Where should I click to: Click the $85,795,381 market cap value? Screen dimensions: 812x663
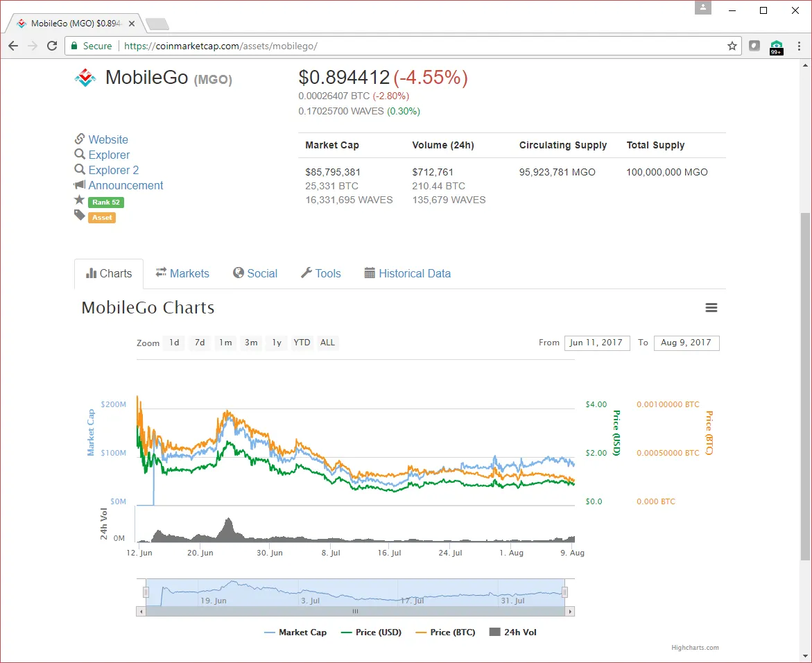pos(332,172)
